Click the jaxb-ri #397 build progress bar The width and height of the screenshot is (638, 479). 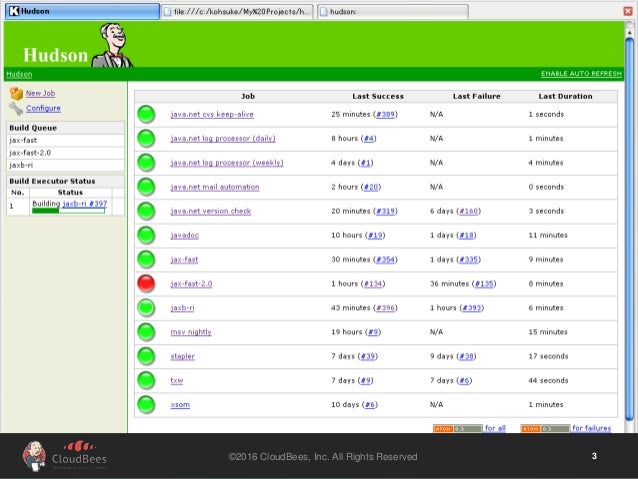click(68, 211)
